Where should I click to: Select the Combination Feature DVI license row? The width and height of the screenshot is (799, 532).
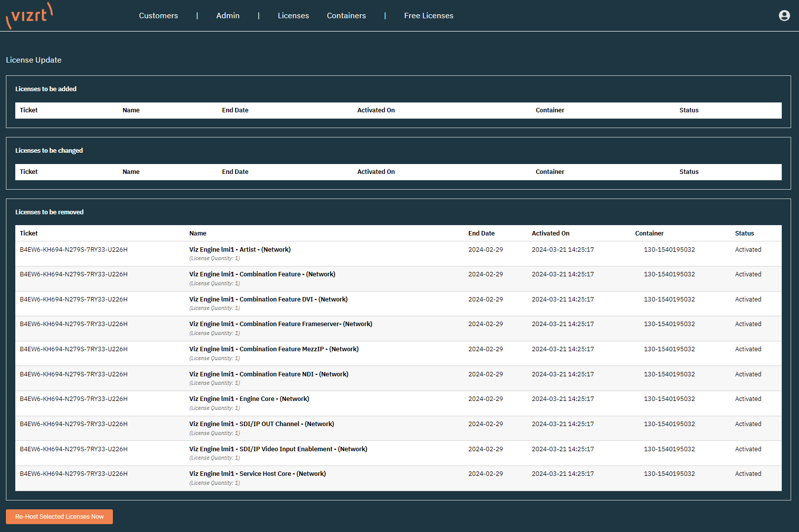268,299
